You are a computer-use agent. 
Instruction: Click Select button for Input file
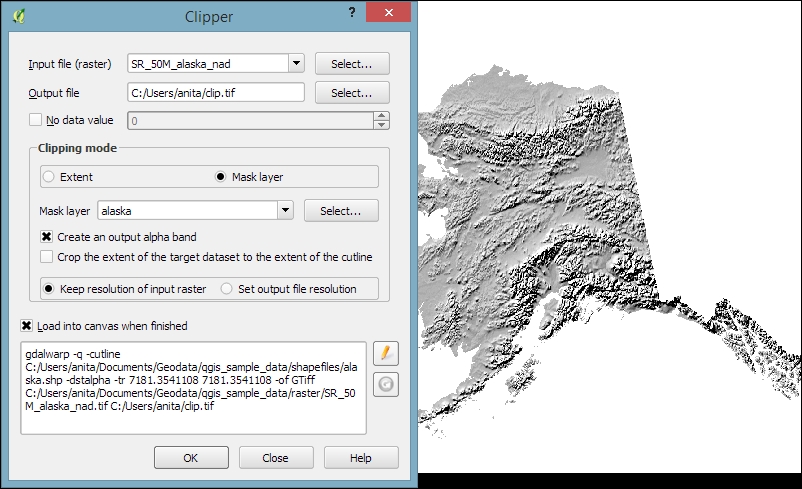(352, 64)
